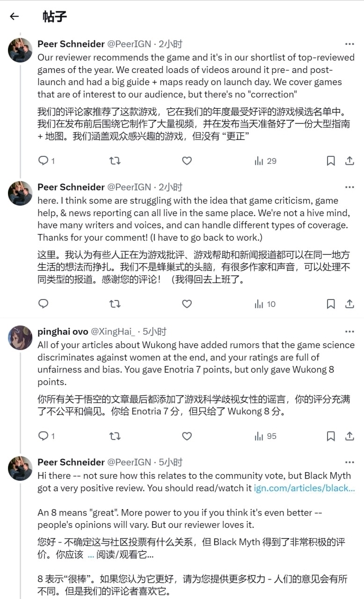Reply to pinghai ovo's Wukong post
364x599 pixels.
point(44,436)
